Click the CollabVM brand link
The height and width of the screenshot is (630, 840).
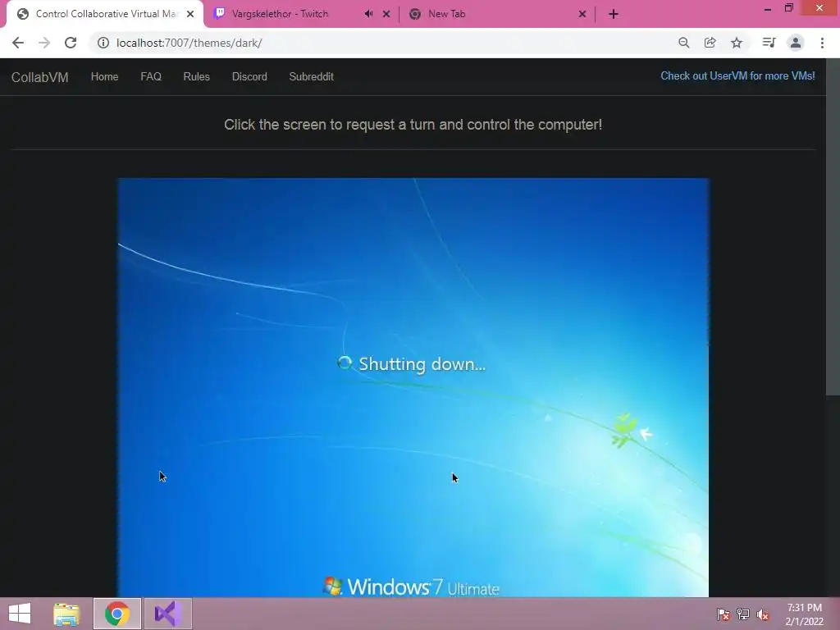click(39, 77)
